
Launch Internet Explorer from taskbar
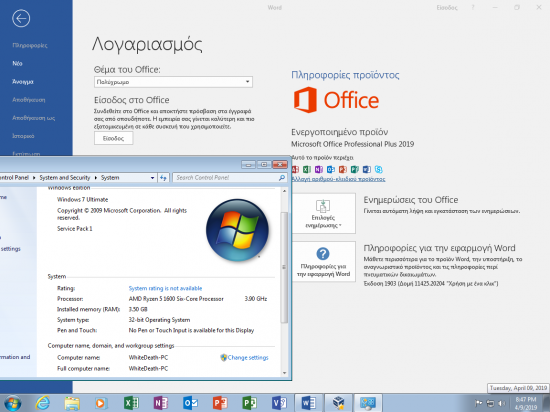click(x=42, y=403)
